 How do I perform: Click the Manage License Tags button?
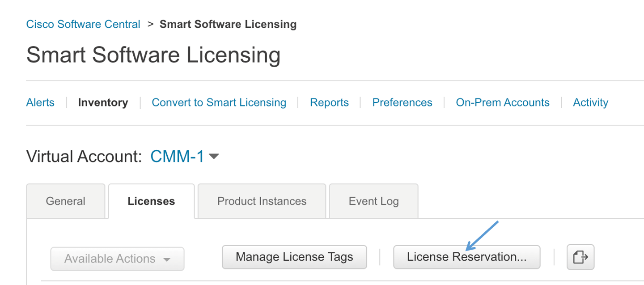click(294, 257)
